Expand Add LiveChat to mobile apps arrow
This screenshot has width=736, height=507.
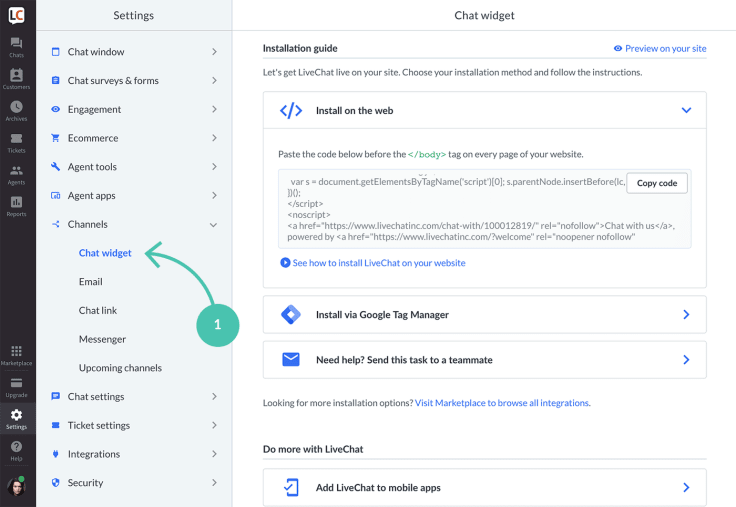[x=686, y=487]
